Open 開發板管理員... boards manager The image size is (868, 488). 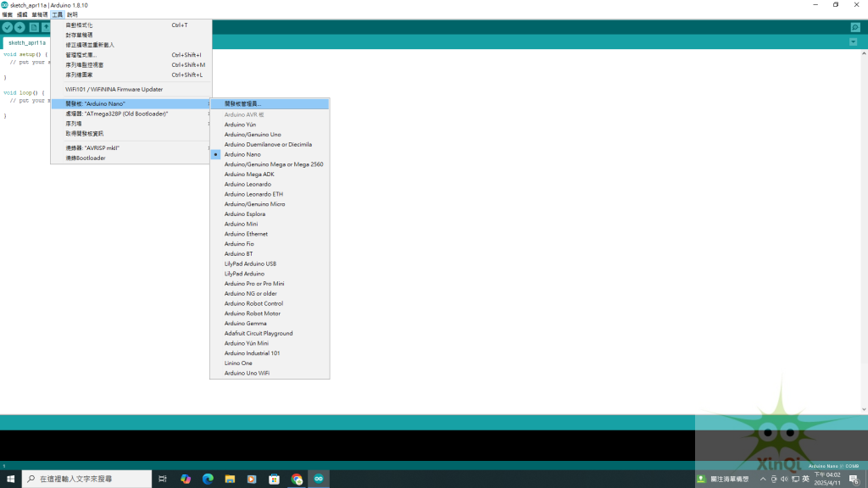(x=270, y=103)
